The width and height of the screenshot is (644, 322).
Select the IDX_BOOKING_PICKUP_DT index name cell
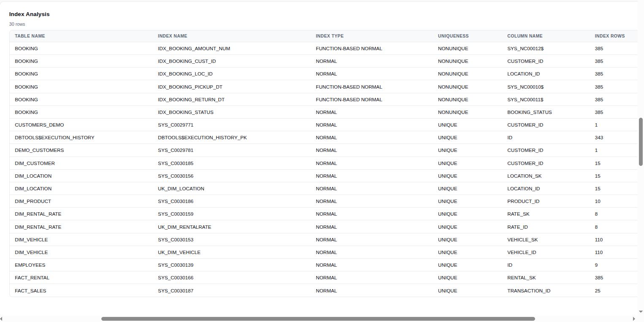click(x=190, y=87)
